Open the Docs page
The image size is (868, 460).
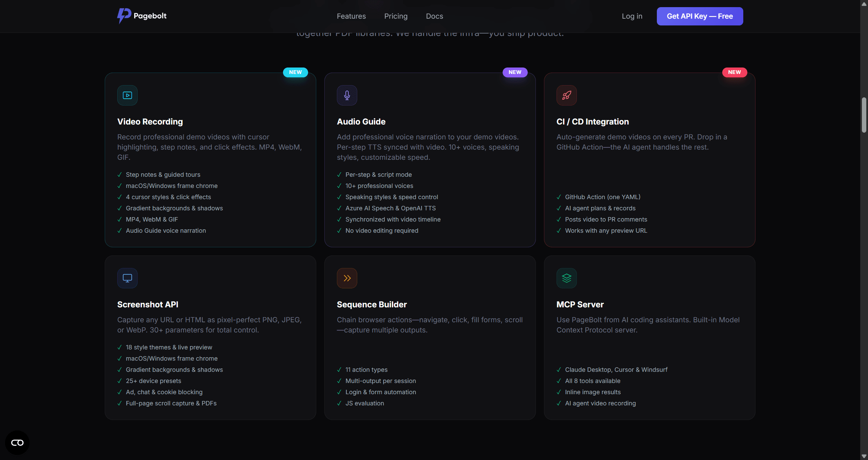coord(434,16)
